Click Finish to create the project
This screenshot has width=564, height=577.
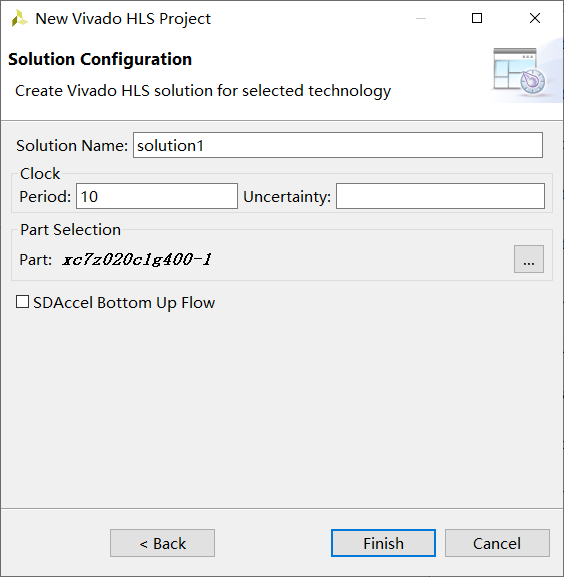(383, 543)
